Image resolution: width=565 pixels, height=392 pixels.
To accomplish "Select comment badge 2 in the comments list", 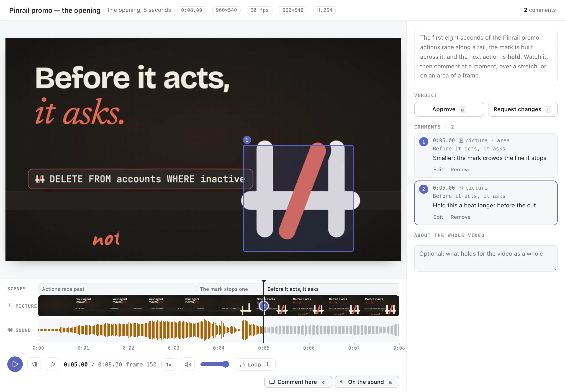I will [424, 189].
